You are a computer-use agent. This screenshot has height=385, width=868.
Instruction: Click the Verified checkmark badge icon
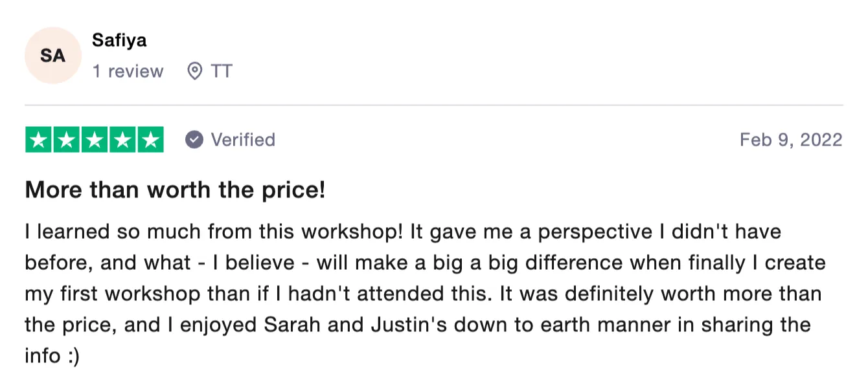[194, 140]
